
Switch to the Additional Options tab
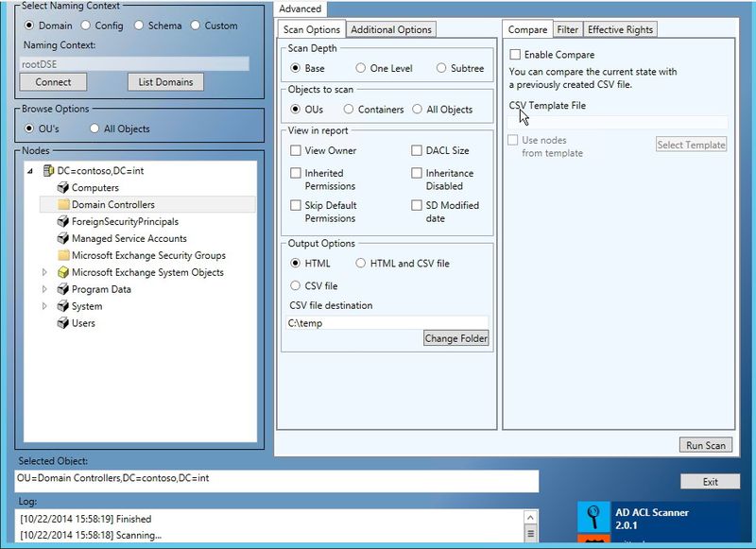pyautogui.click(x=388, y=30)
